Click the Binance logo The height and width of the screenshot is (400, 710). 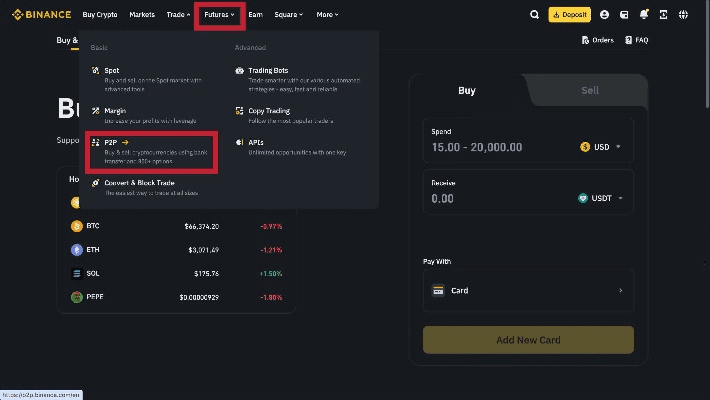pos(40,15)
